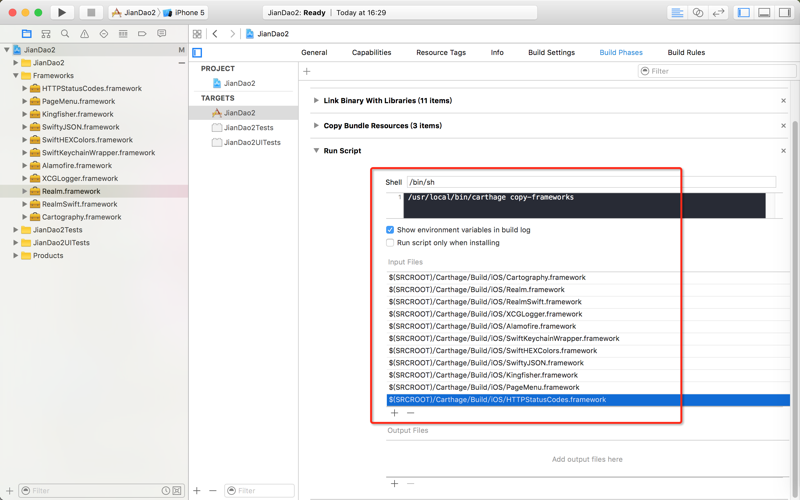Image resolution: width=800 pixels, height=500 pixels.
Task: Open the Test navigator
Action: point(104,34)
